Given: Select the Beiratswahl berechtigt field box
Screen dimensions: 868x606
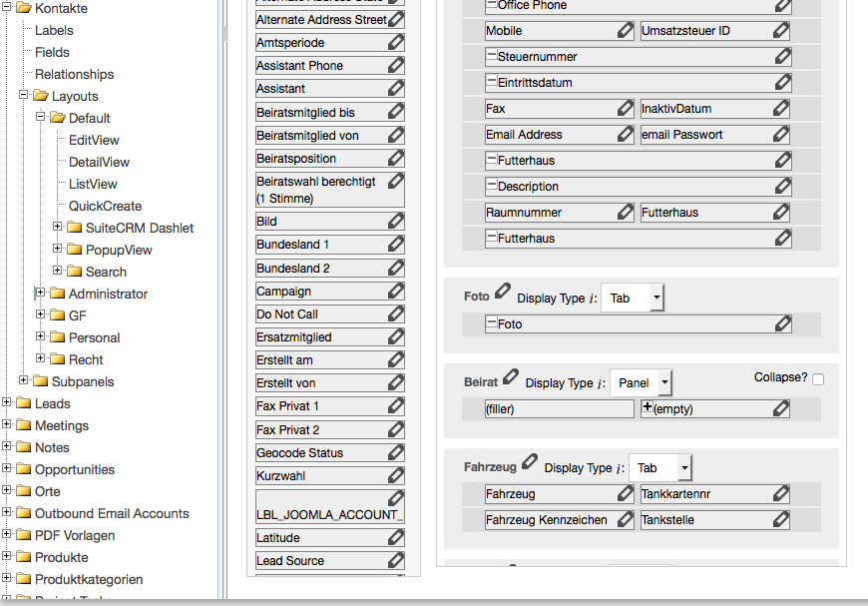Looking at the screenshot, I should click(x=330, y=190).
